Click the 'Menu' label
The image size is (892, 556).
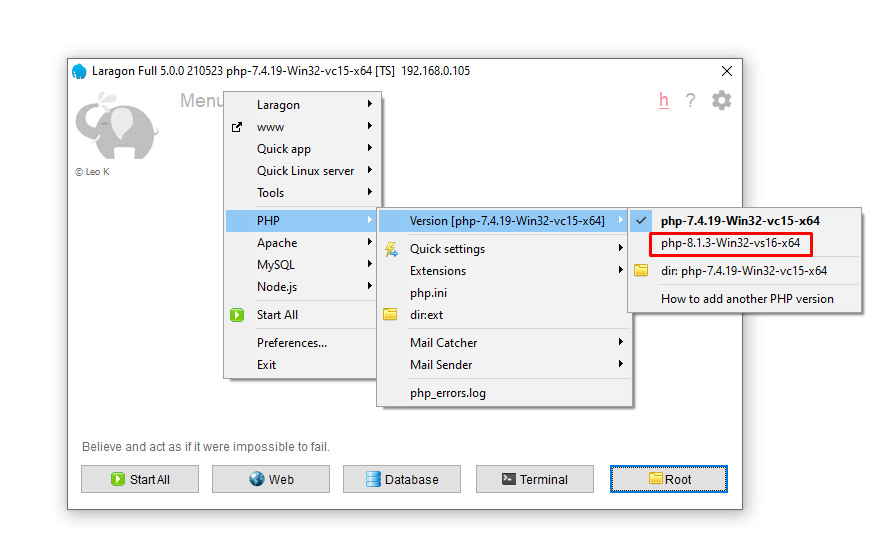(x=202, y=101)
